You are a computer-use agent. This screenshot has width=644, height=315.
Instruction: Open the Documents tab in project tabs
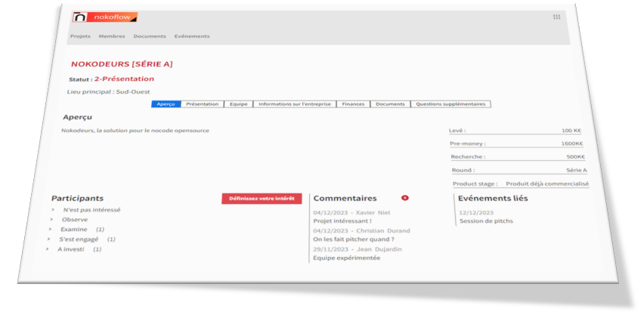pos(390,104)
